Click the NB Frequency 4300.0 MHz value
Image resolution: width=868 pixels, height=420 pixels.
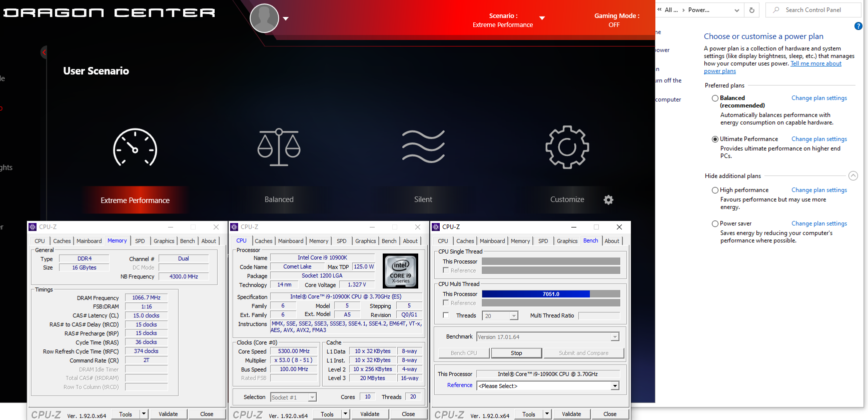[184, 276]
